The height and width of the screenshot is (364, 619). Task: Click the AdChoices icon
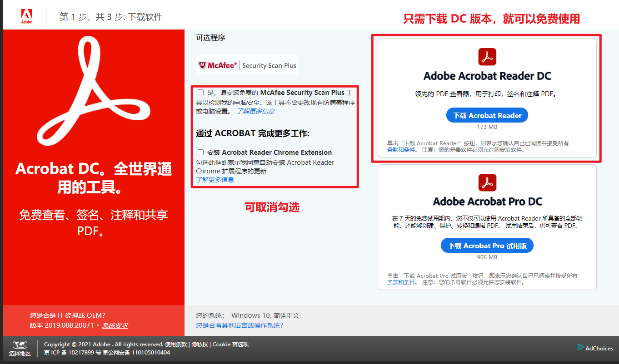(580, 347)
